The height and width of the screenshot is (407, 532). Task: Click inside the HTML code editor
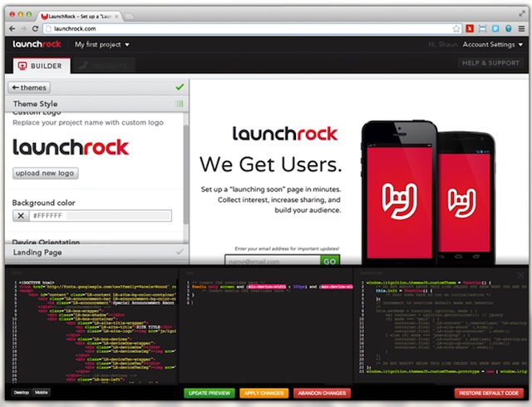coord(91,331)
